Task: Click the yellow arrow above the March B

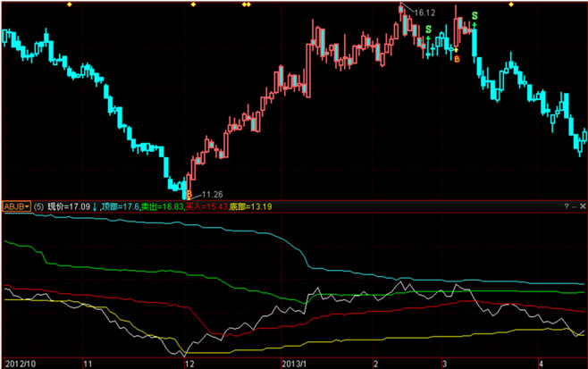Action: point(456,50)
